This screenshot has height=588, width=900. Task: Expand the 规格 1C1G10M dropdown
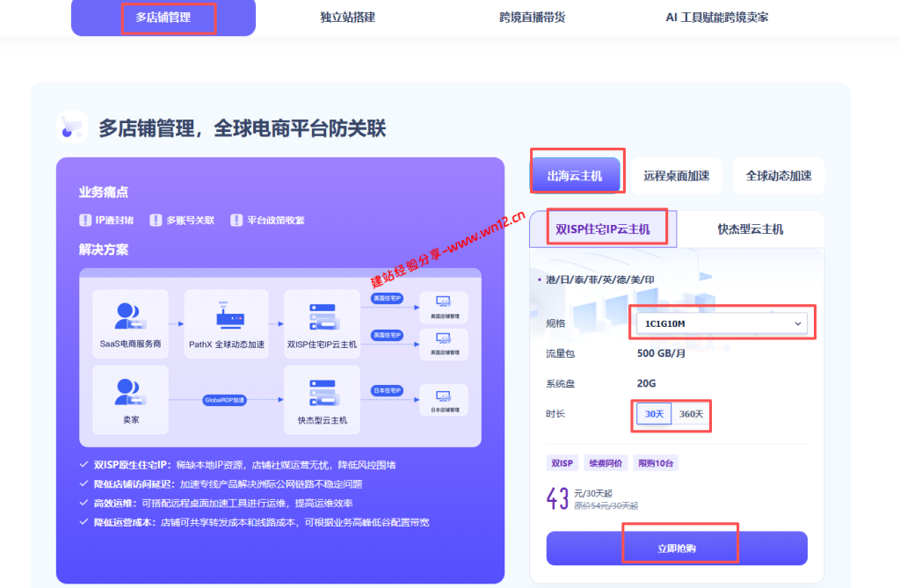click(x=722, y=323)
